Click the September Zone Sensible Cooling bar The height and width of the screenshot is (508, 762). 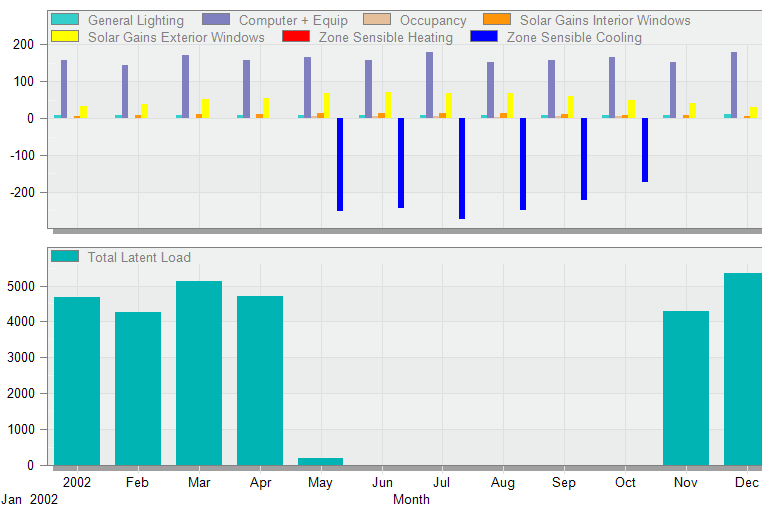pos(584,159)
